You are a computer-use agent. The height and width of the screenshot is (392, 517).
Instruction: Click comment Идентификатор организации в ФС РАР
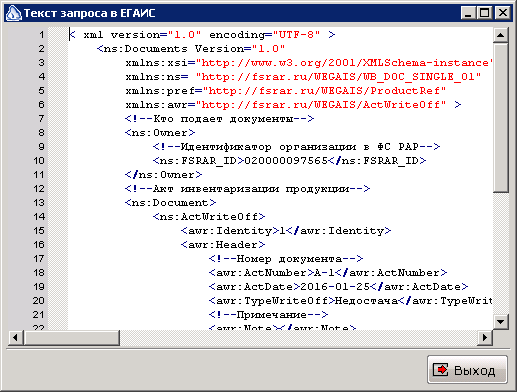(x=297, y=147)
